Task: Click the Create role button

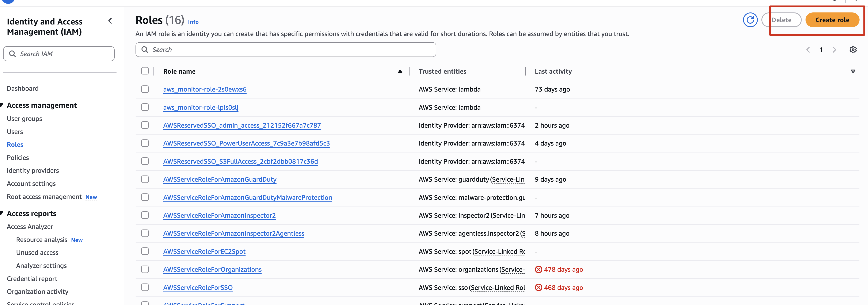Action: [832, 20]
